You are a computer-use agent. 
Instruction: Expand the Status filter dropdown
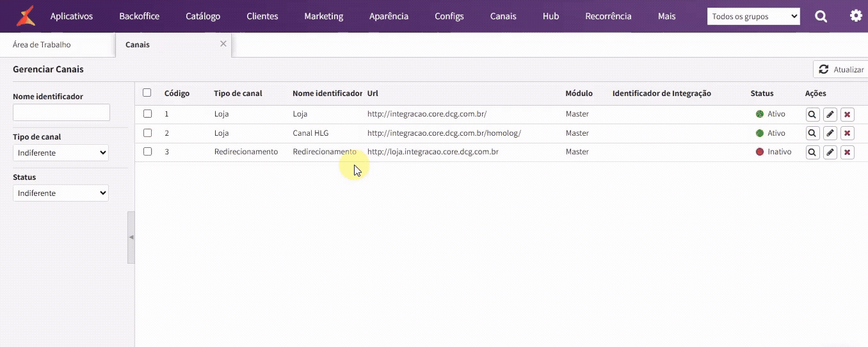tap(61, 193)
